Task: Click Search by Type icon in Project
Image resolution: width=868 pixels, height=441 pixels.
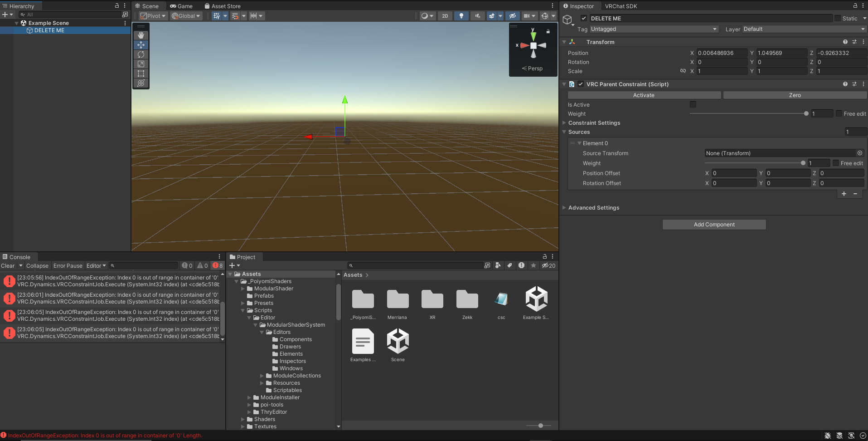Action: pos(498,265)
